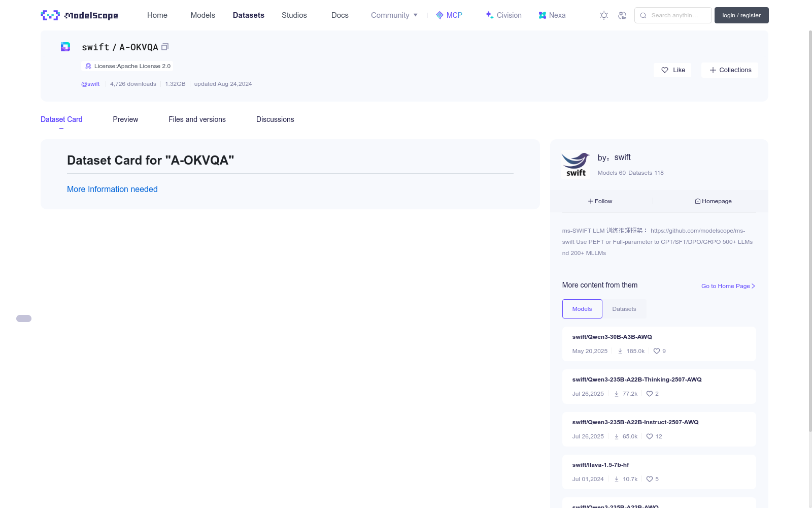This screenshot has height=508, width=812.
Task: Click download icon for Qwen3-235B-A22B-Instruct-2507-AWQ
Action: click(617, 436)
